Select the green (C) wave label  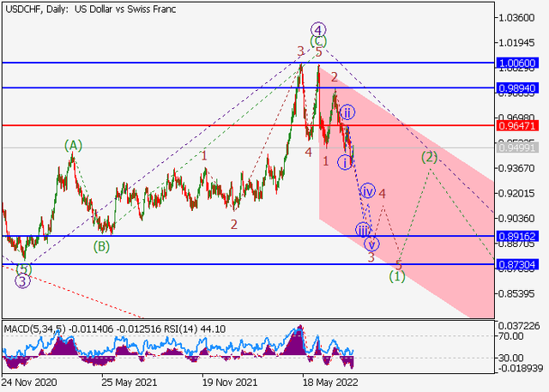point(318,41)
